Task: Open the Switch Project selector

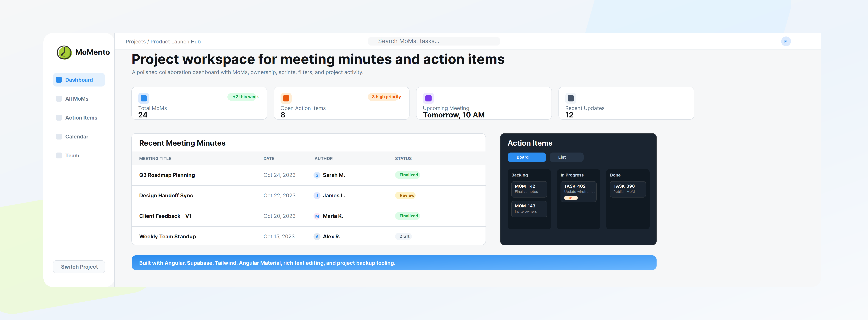Action: point(79,267)
